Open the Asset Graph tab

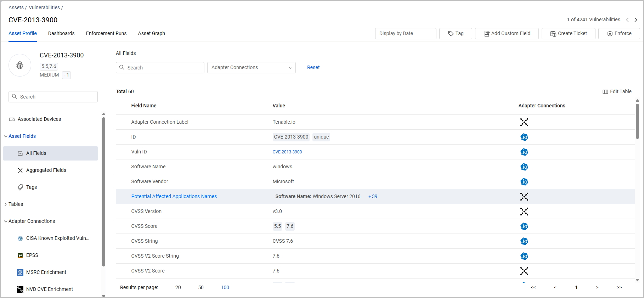[x=152, y=33]
